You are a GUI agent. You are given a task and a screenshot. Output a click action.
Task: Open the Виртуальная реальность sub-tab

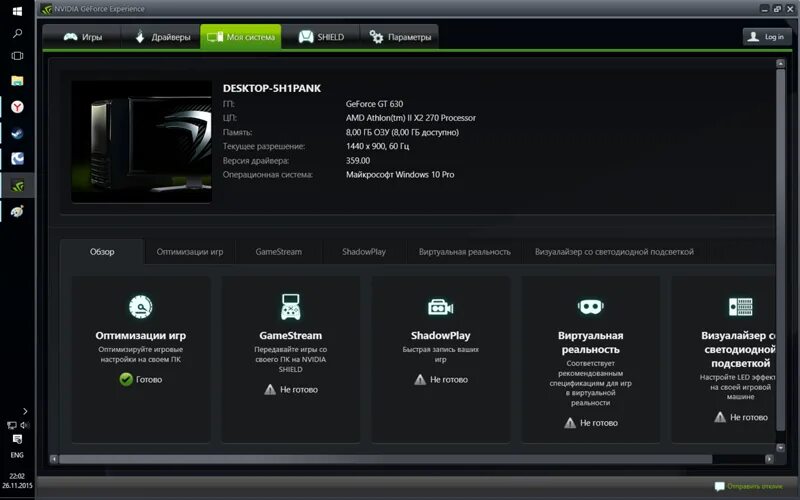tap(464, 252)
